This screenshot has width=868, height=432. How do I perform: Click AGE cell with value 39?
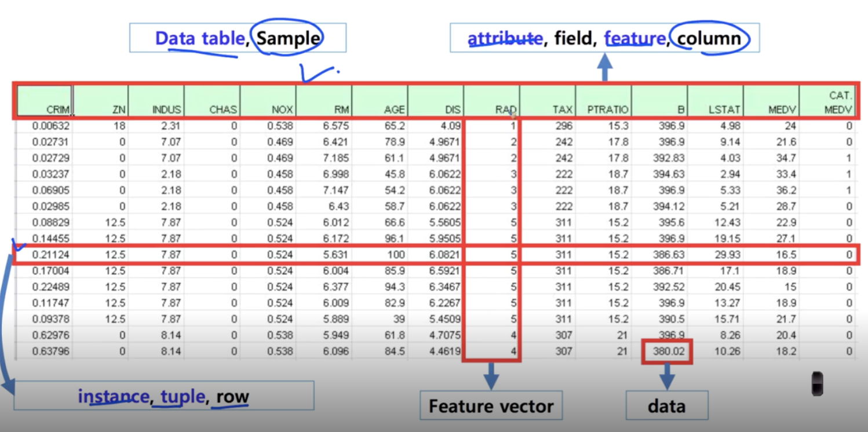[399, 318]
